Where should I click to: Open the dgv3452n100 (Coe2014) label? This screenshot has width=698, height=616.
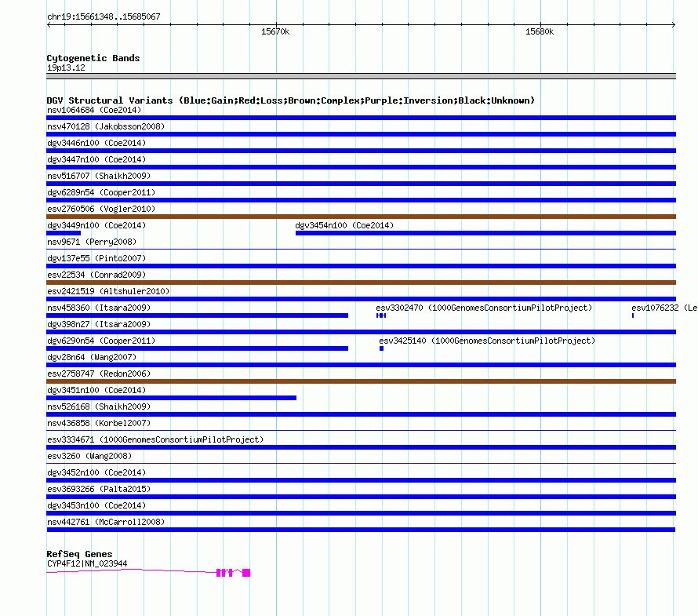click(x=96, y=472)
